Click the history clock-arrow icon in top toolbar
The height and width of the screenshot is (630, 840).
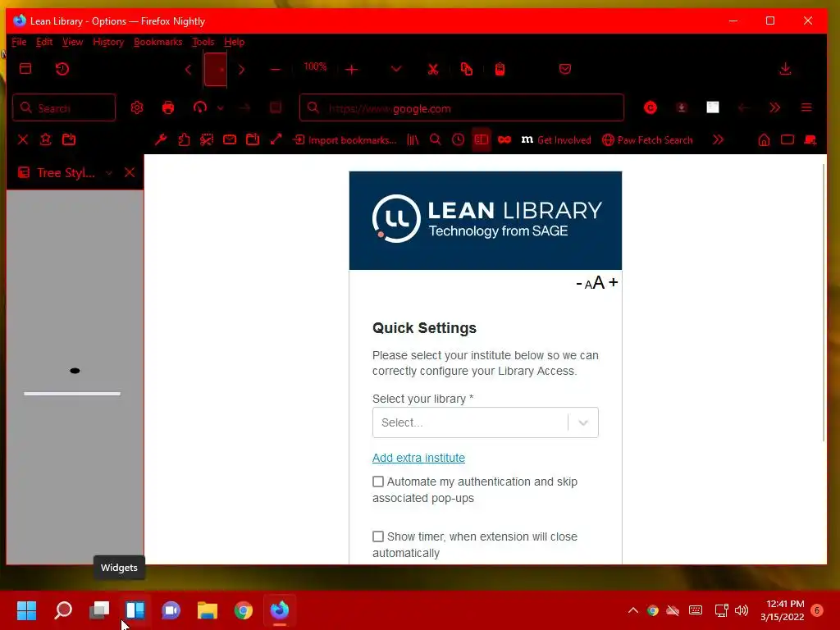(x=62, y=69)
